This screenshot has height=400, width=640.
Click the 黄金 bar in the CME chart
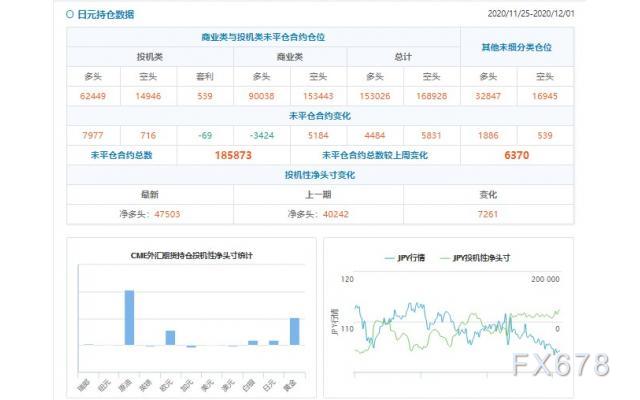(x=294, y=331)
